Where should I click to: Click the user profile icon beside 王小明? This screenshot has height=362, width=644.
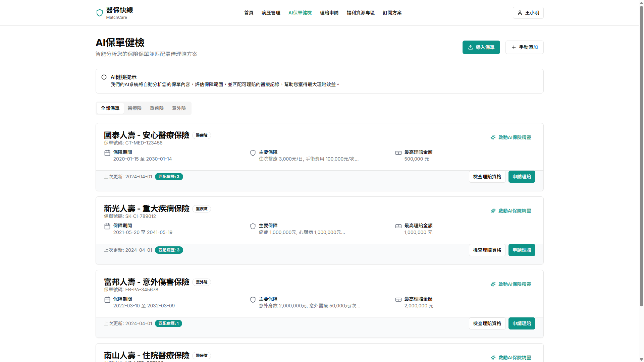[x=520, y=13]
